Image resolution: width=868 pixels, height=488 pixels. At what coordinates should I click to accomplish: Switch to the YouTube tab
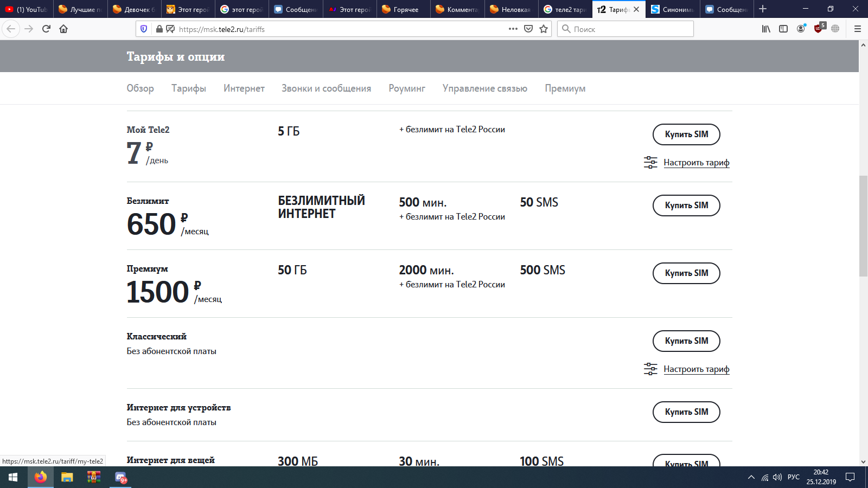point(27,9)
